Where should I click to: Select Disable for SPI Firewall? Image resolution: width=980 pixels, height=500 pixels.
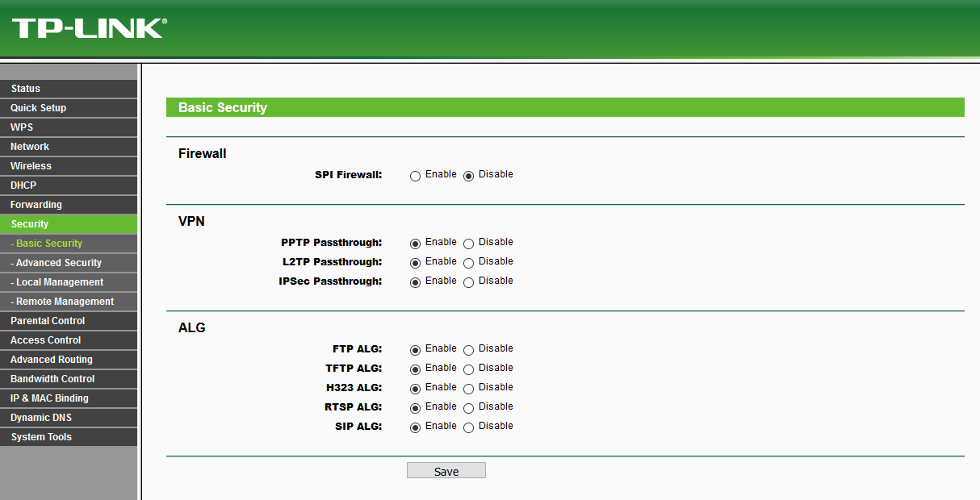(468, 176)
